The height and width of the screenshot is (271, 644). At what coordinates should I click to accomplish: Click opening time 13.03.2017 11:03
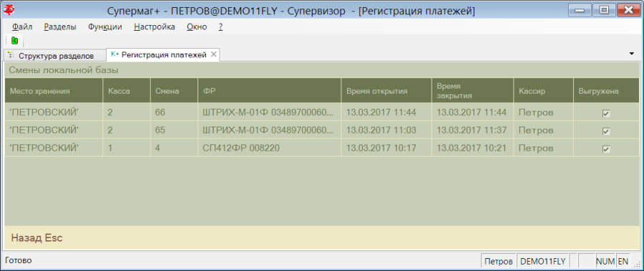pos(386,130)
